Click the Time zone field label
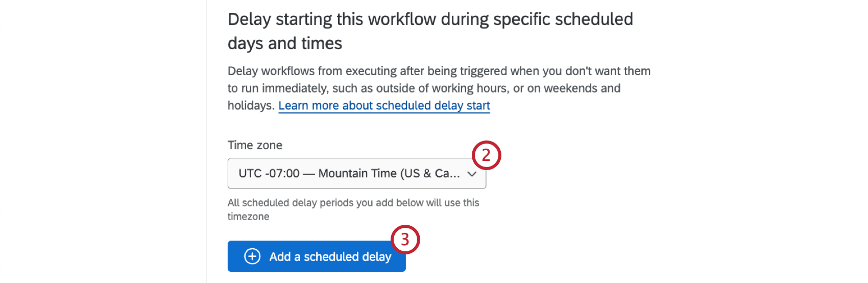Screen dimensions: 868x283 (255, 145)
